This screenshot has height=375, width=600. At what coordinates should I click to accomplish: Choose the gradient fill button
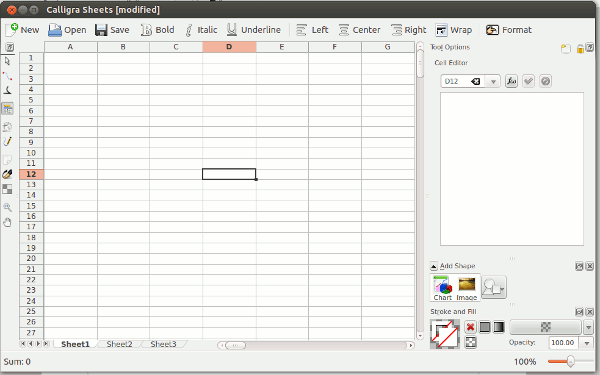click(499, 327)
